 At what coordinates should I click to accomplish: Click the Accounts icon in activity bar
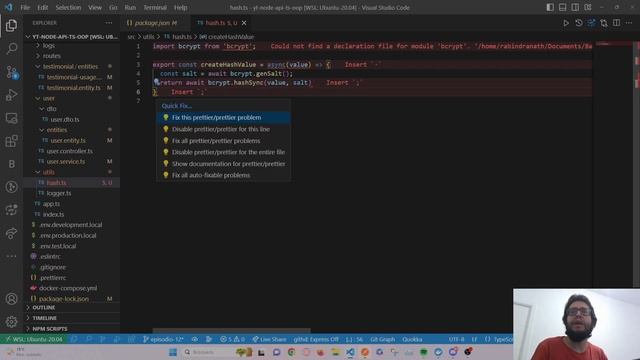pyautogui.click(x=11, y=299)
